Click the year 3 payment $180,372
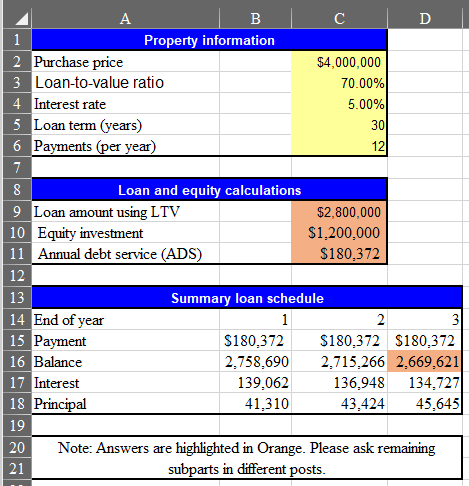 425,340
